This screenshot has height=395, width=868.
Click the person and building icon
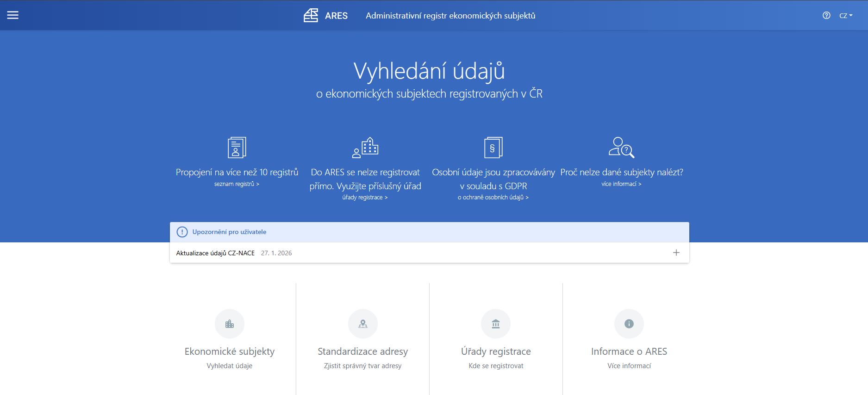[x=365, y=148]
